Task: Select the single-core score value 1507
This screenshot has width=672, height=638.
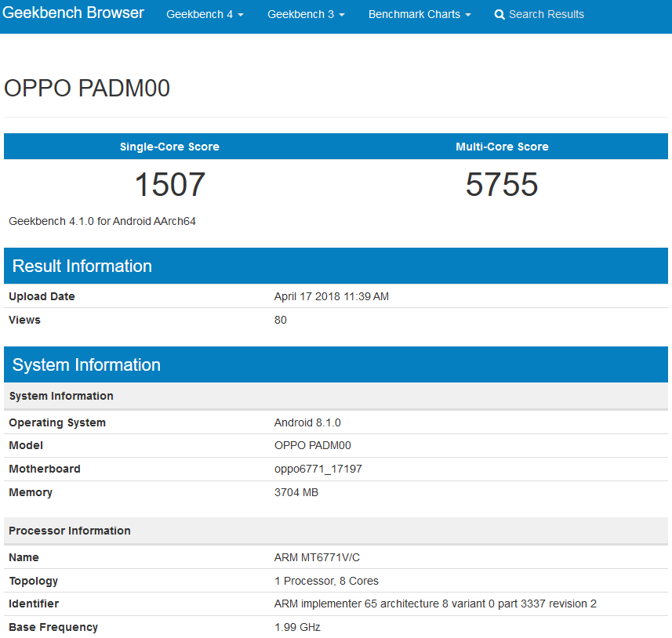Action: [170, 185]
